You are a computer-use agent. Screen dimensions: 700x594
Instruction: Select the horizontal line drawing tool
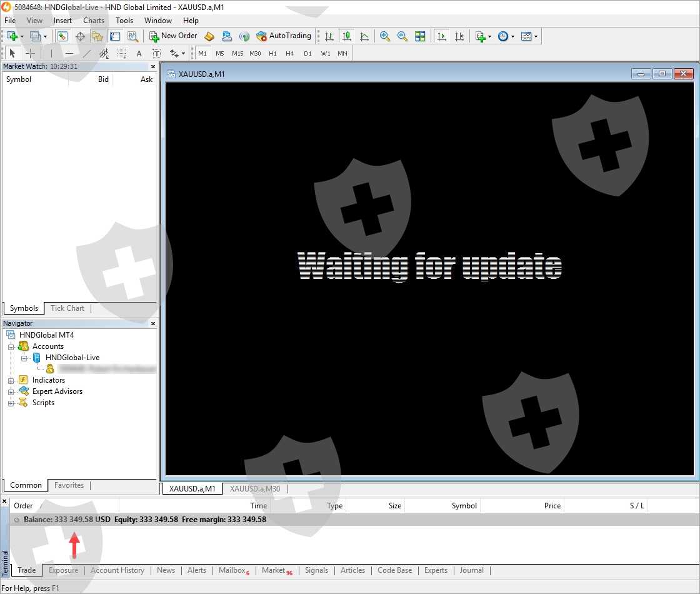[x=69, y=54]
